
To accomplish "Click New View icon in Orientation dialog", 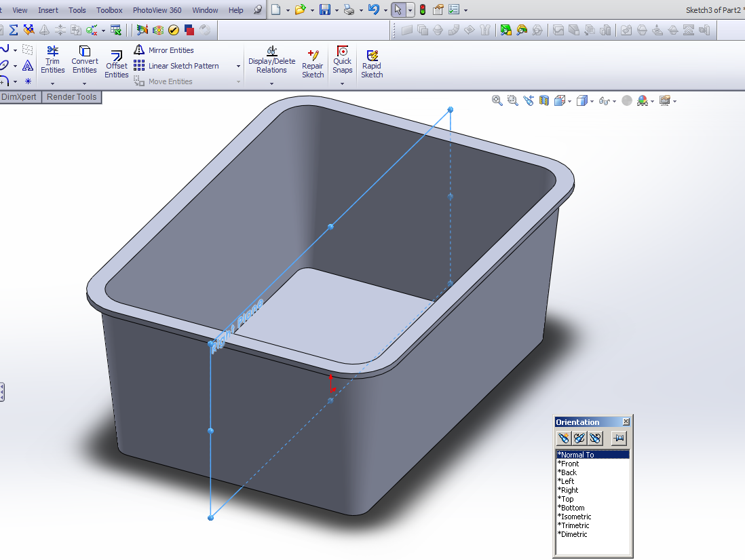I will [564, 438].
